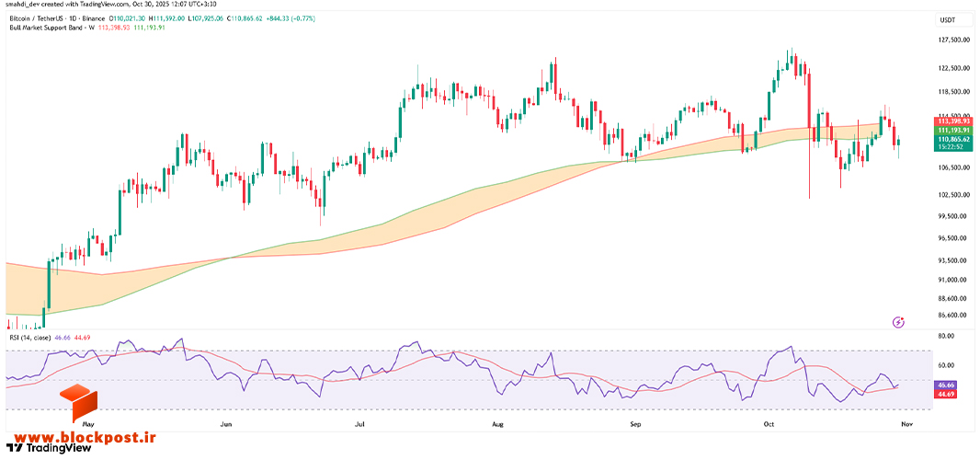Click the Sep label on time axis
The width and height of the screenshot is (980, 460).
[635, 424]
